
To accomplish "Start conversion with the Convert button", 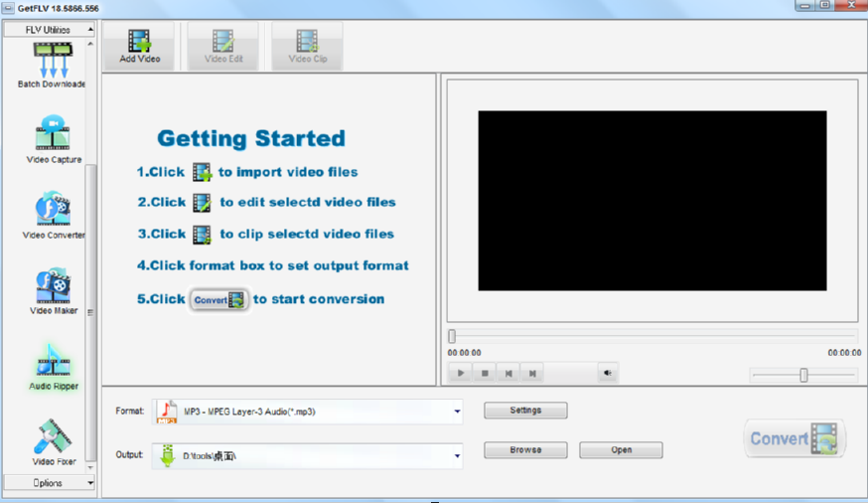I will point(795,438).
